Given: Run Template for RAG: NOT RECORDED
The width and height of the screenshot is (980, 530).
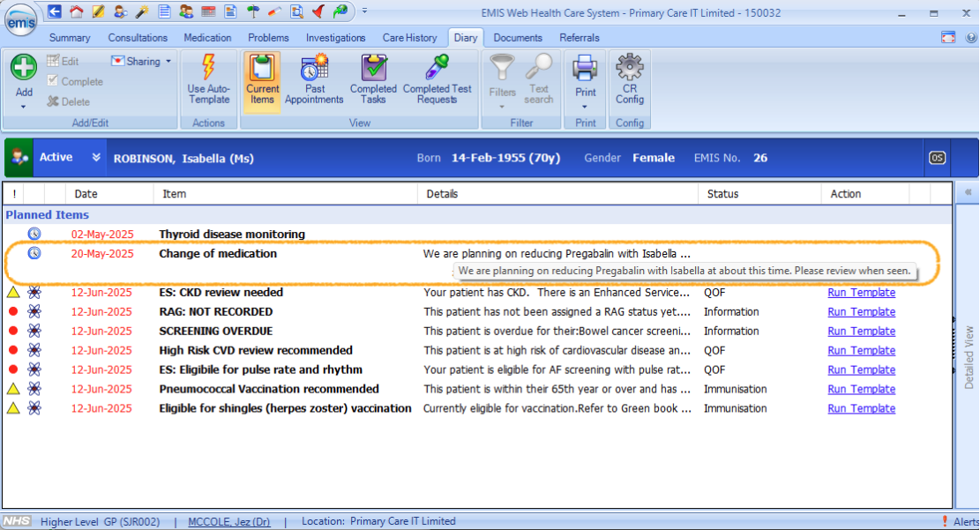Looking at the screenshot, I should 861,312.
